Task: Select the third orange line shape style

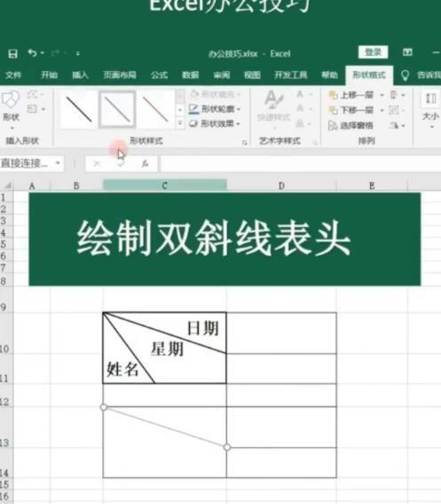Action: (x=155, y=110)
